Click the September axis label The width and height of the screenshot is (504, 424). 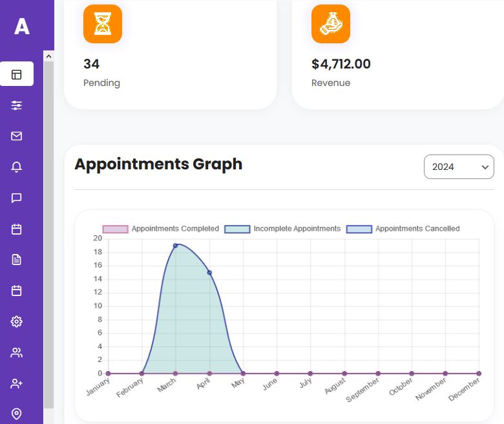coord(362,390)
